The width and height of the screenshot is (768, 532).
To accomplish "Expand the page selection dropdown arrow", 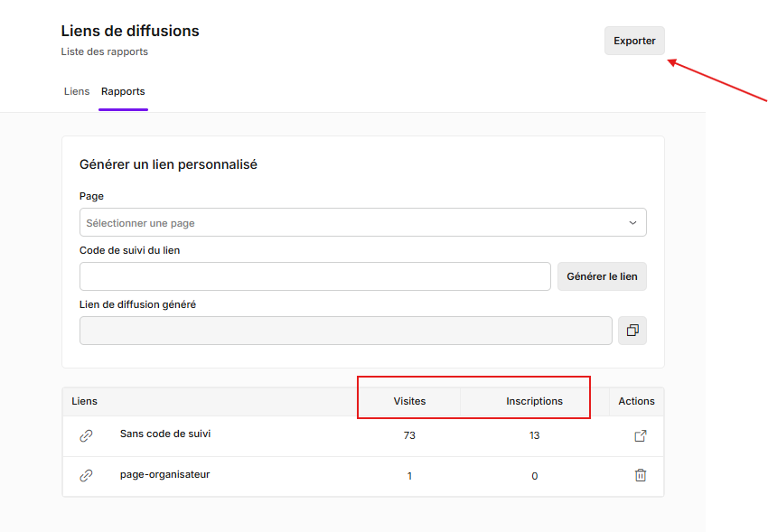I will point(632,223).
